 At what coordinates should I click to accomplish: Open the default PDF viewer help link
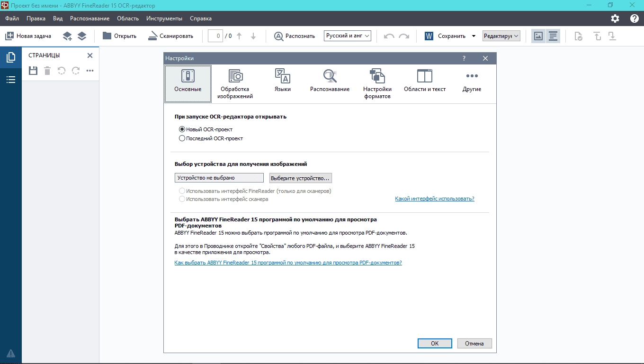click(x=288, y=262)
